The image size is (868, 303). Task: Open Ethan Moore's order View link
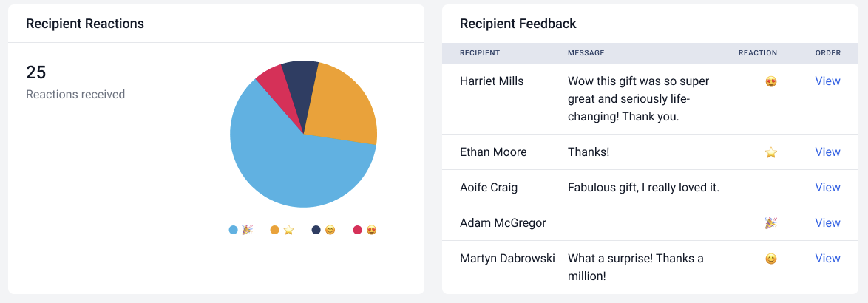click(x=827, y=152)
